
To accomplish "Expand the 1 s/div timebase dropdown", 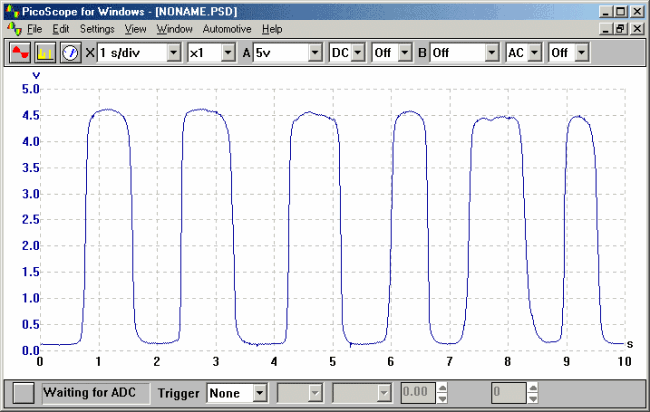I will pos(175,52).
